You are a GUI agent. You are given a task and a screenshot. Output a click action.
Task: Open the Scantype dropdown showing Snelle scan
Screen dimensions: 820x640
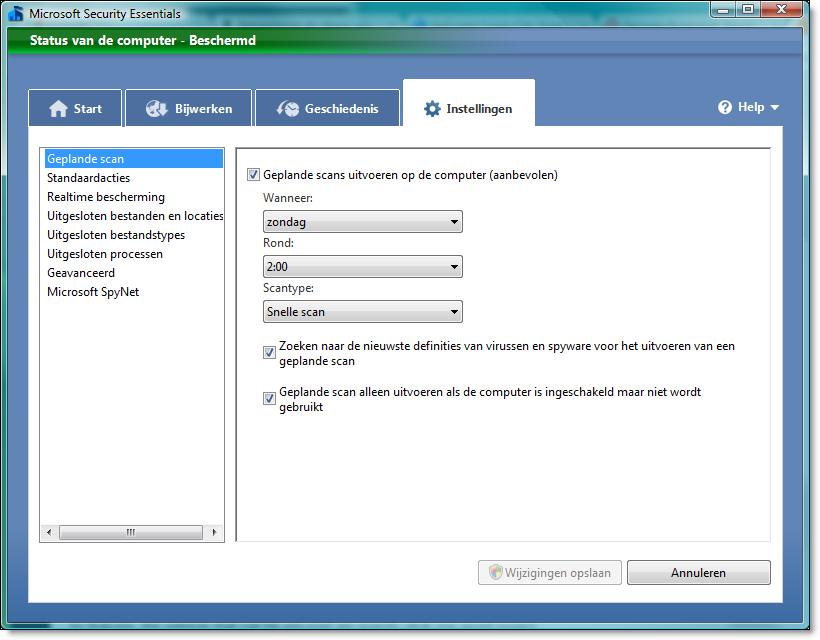pyautogui.click(x=362, y=312)
